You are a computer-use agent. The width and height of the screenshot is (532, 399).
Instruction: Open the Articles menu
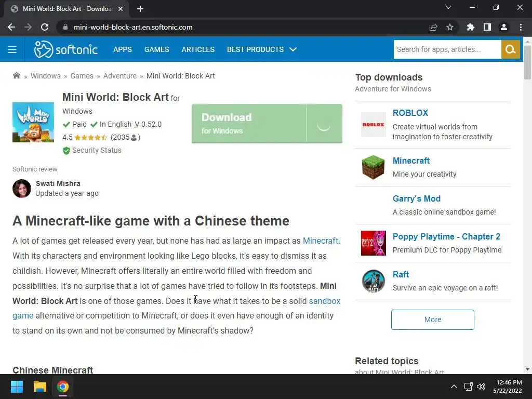[198, 49]
